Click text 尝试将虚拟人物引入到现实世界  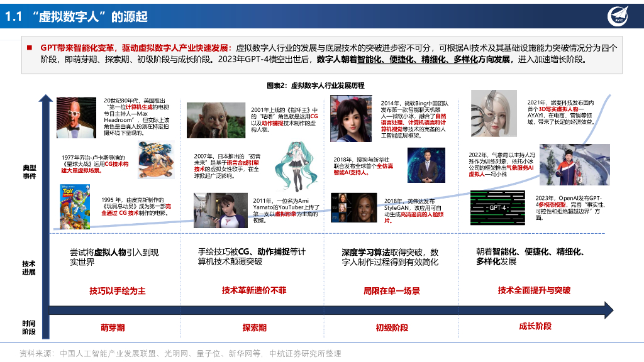pyautogui.click(x=114, y=257)
